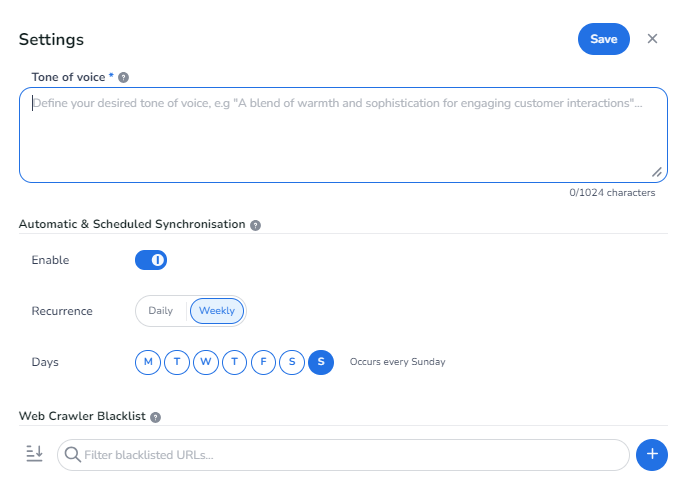Click the plus button to add blacklisted URL
This screenshot has width=692, height=484.
point(651,455)
